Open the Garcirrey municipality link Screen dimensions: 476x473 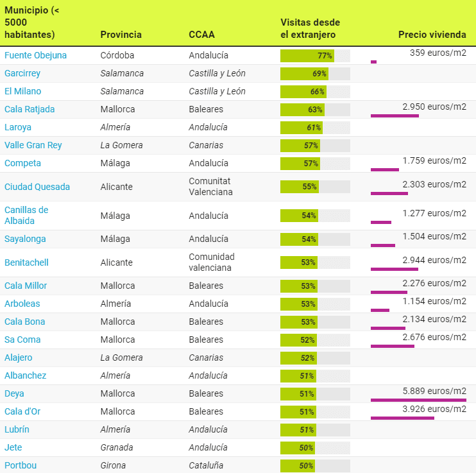(22, 73)
